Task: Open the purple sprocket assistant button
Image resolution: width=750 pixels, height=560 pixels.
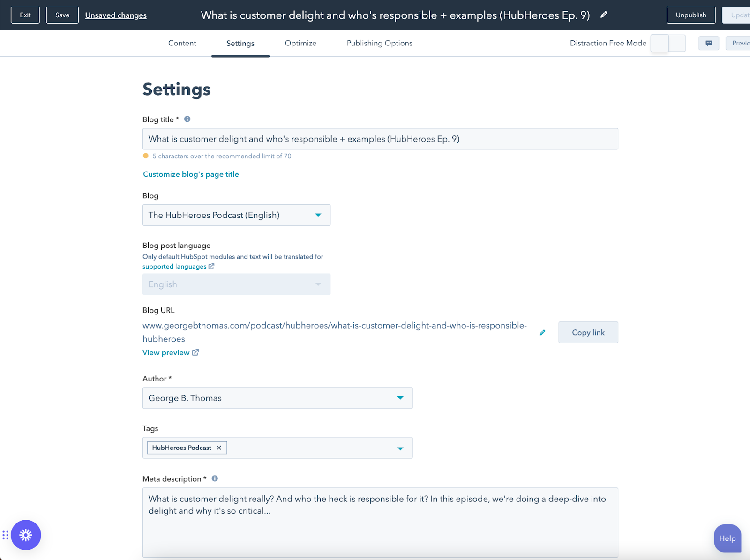Action: (x=26, y=535)
